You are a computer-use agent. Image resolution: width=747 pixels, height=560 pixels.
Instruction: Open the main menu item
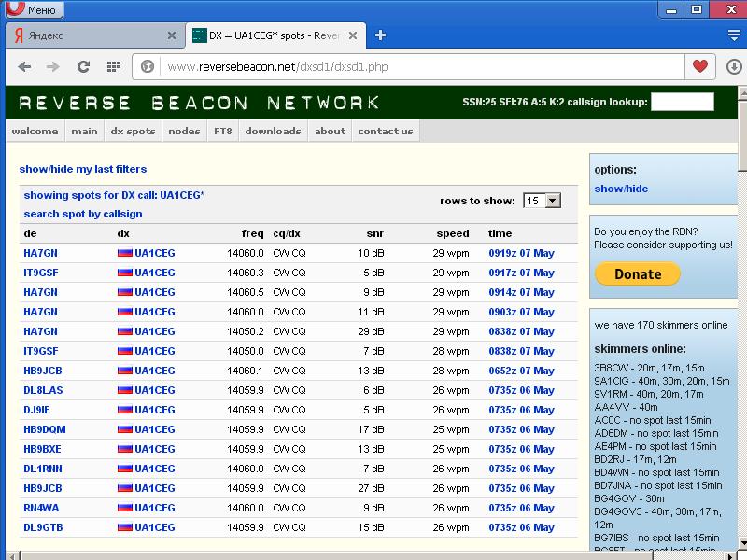point(84,131)
